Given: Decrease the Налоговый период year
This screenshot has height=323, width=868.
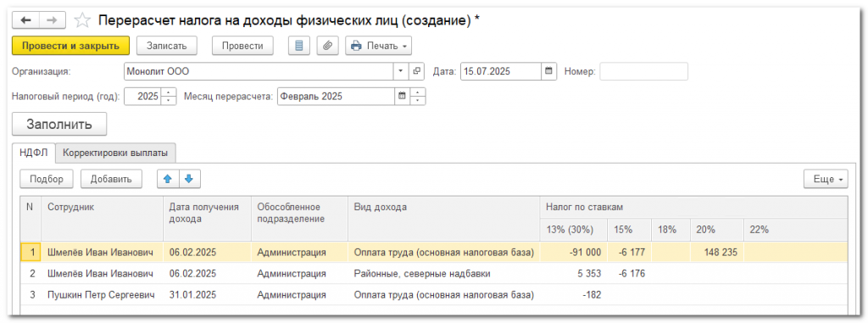Looking at the screenshot, I should coord(169,100).
